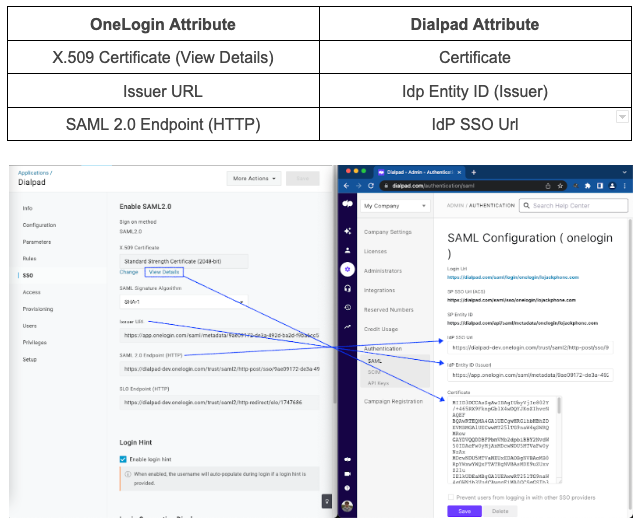Viewport: 643px width, 523px height.
Task: Go back with the browser back arrow
Action: (346, 186)
